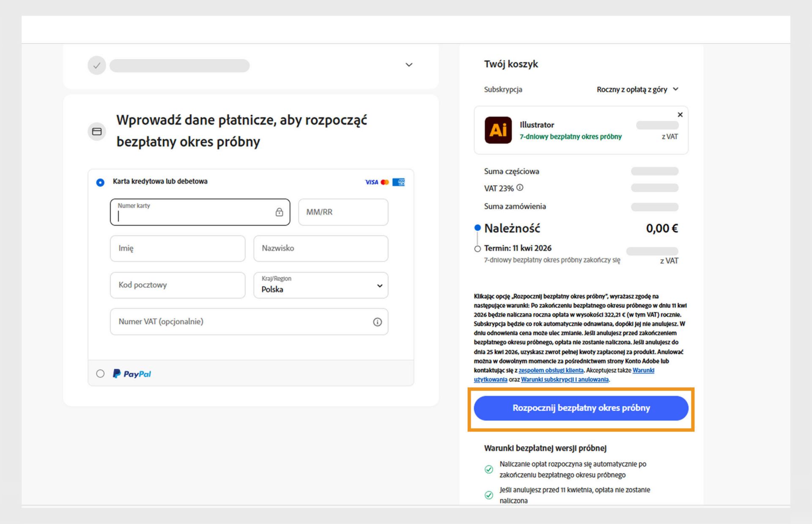Image resolution: width=812 pixels, height=524 pixels.
Task: Click the info icon next to VAT 23%
Action: coord(520,187)
